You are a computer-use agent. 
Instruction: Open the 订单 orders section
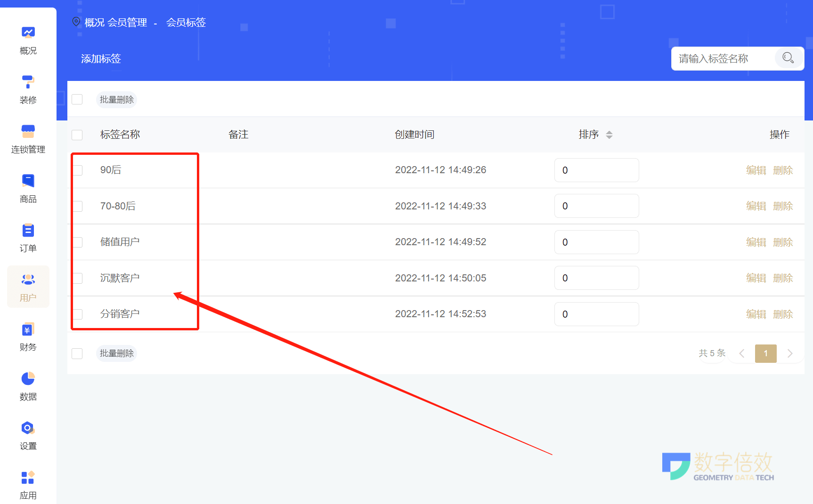pyautogui.click(x=28, y=238)
